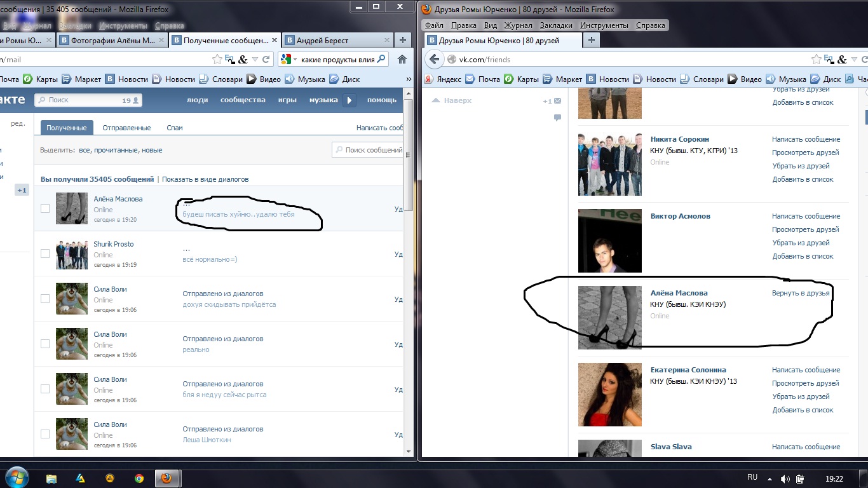The image size is (868, 488).
Task: Open the Карты bookmark in the friends window
Action: (522, 79)
